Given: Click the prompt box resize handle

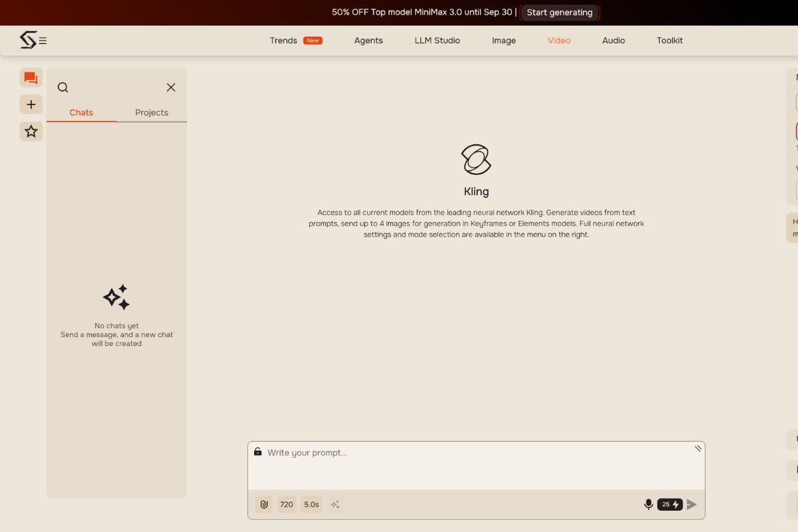Looking at the screenshot, I should tap(698, 448).
